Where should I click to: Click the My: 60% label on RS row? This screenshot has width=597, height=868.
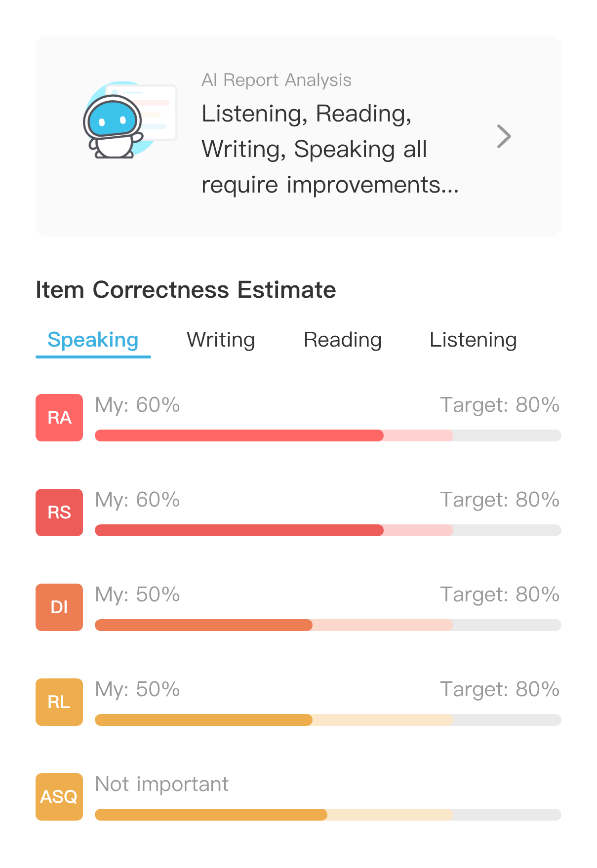137,500
